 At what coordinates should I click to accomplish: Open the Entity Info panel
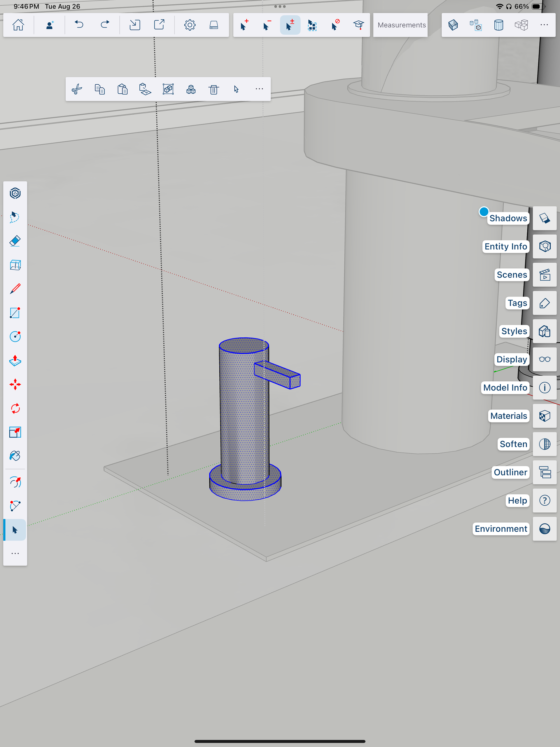point(545,247)
